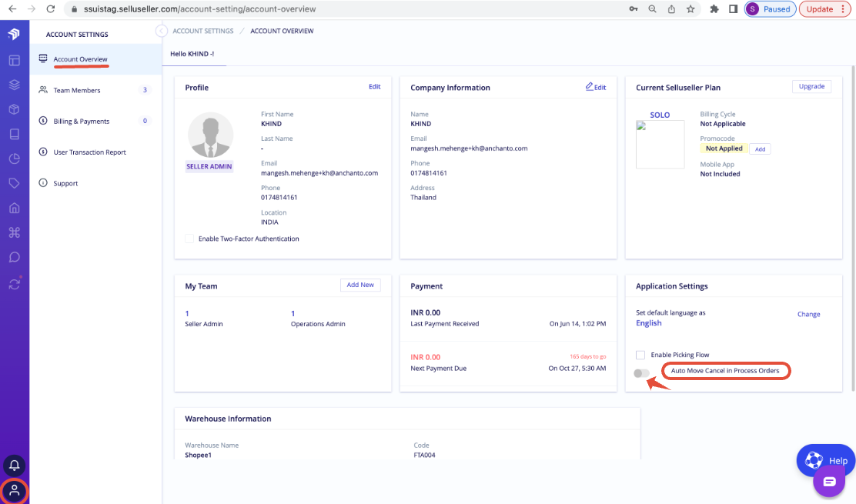Select Account Overview in settings menu
The image size is (856, 504).
click(x=95, y=59)
